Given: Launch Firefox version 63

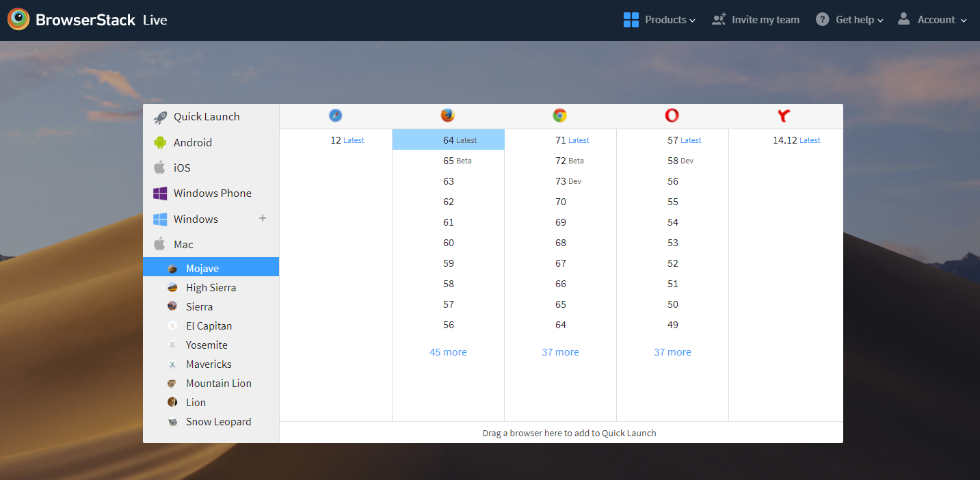Looking at the screenshot, I should coord(449,181).
